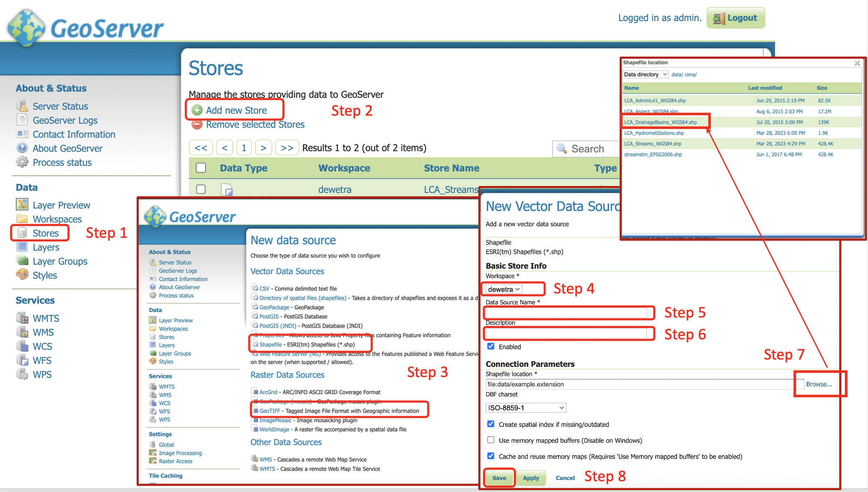
Task: Click the Layer Groups stack icon
Action: (x=22, y=261)
